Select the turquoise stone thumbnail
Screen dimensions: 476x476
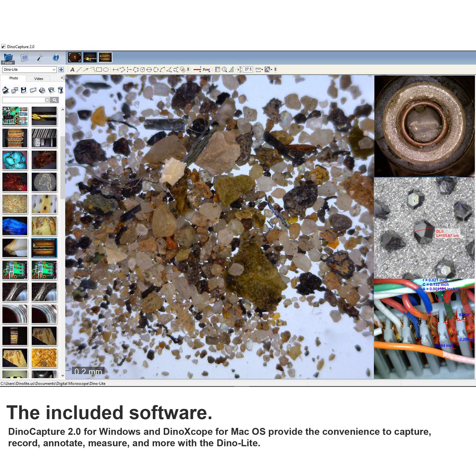(15, 160)
